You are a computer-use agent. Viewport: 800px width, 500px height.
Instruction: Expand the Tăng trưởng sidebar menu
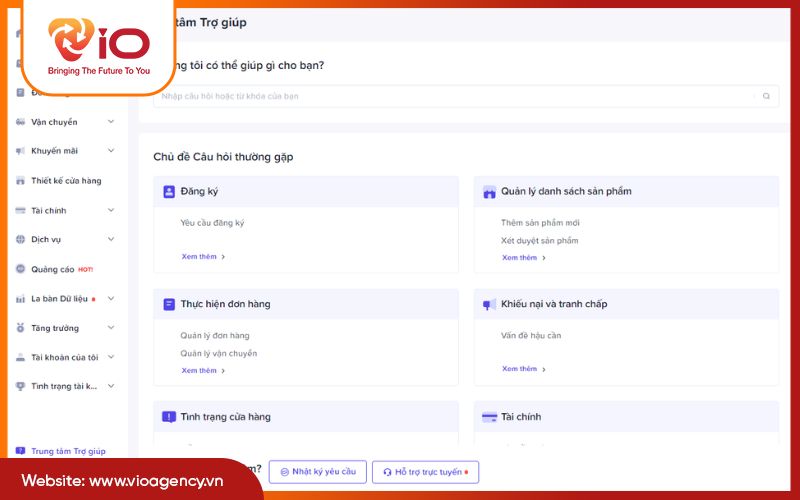[110, 328]
